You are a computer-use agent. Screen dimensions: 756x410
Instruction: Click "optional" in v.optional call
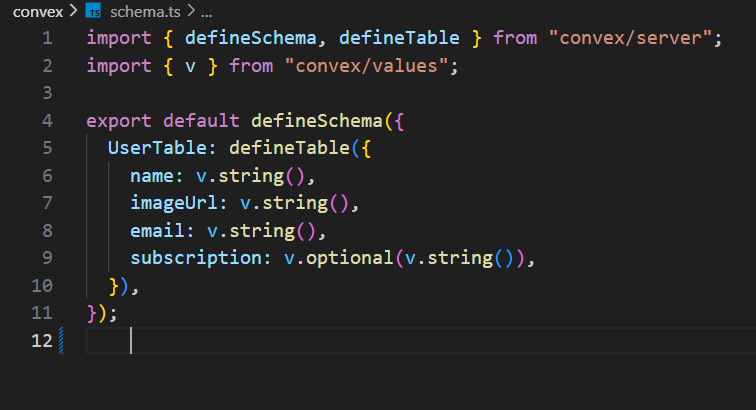[x=350, y=258]
